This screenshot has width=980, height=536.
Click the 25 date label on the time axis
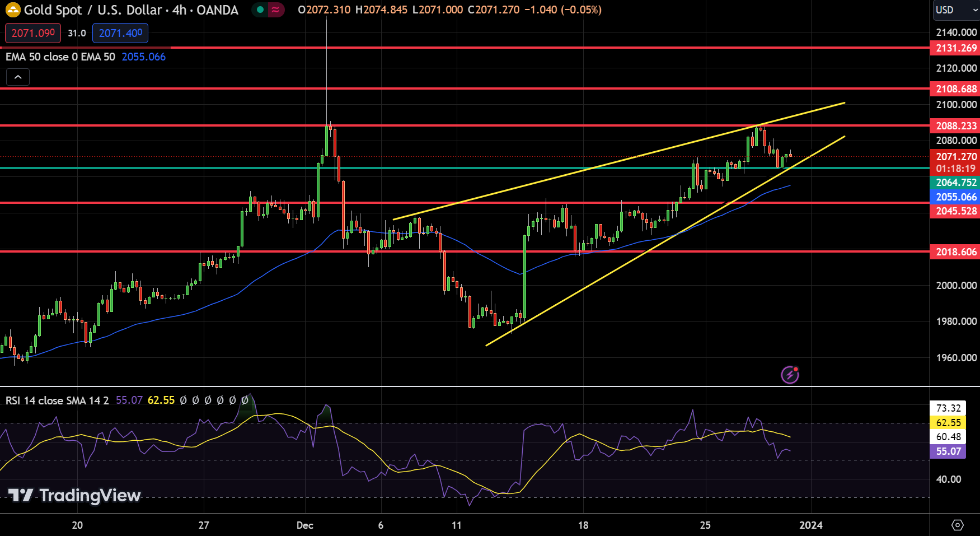point(705,525)
